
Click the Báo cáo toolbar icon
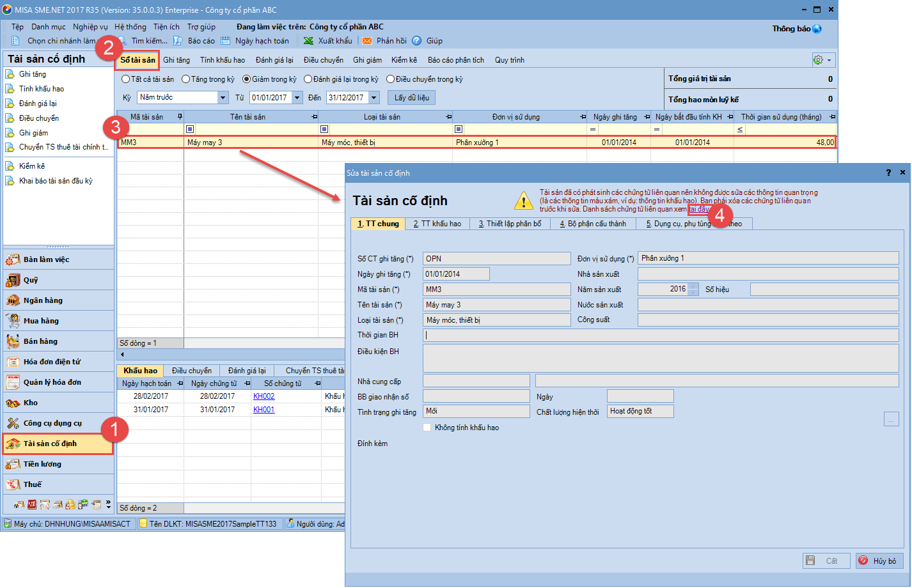tap(178, 41)
